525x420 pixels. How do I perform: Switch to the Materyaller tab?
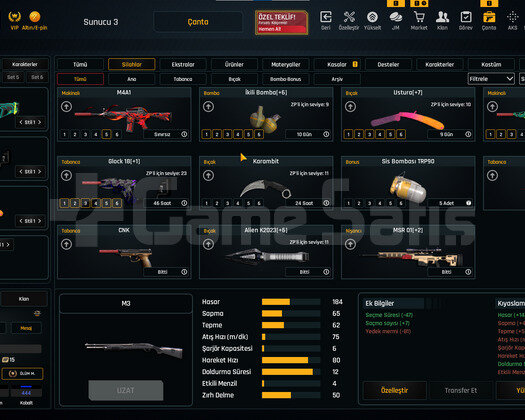[x=286, y=64]
